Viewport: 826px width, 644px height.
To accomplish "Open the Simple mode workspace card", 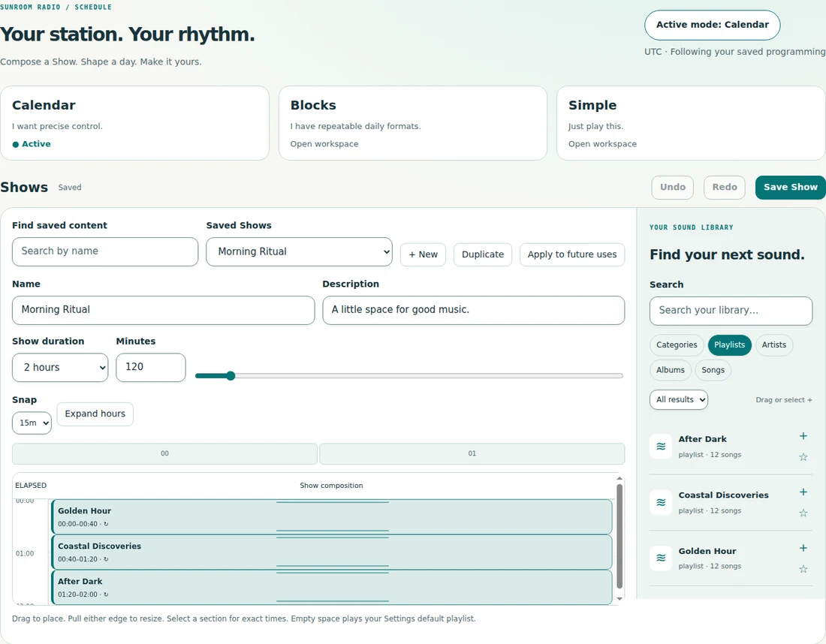I will [x=691, y=123].
